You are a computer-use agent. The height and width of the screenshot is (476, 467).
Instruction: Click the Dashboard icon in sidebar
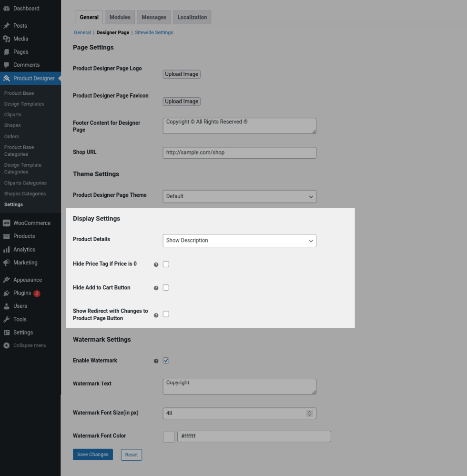tap(7, 9)
